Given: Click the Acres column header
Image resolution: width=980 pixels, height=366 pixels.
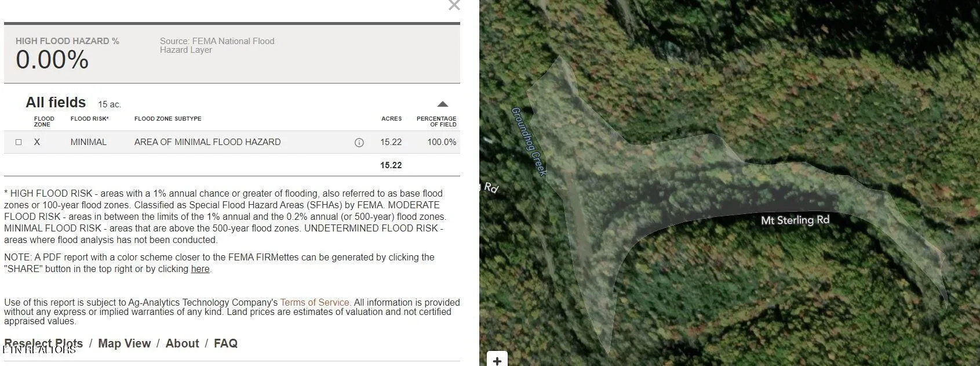Looking at the screenshot, I should pyautogui.click(x=391, y=119).
